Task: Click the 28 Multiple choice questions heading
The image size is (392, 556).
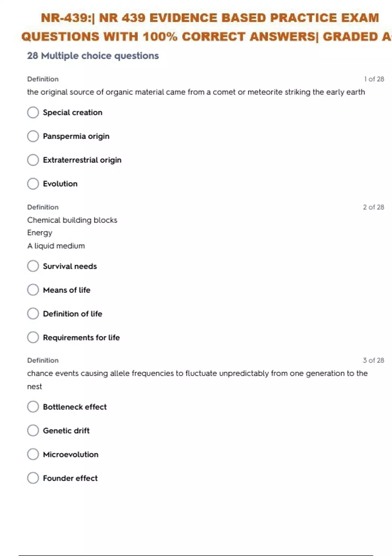Action: coord(93,56)
